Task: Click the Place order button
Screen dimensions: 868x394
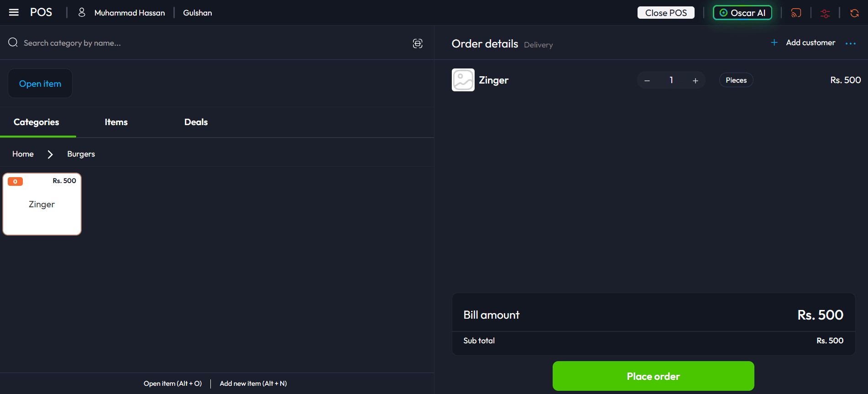Action: [x=653, y=376]
